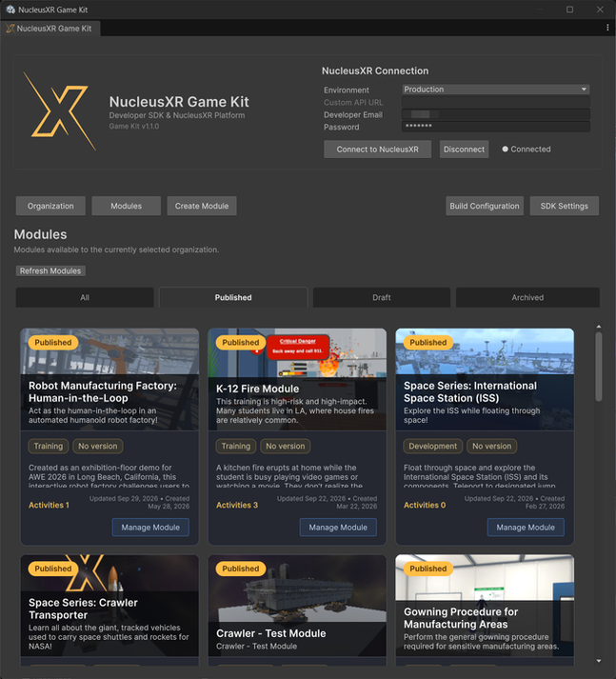Manage the Robot Manufacturing Factory module
Screen dimensions: 616x679
pyautogui.click(x=150, y=528)
